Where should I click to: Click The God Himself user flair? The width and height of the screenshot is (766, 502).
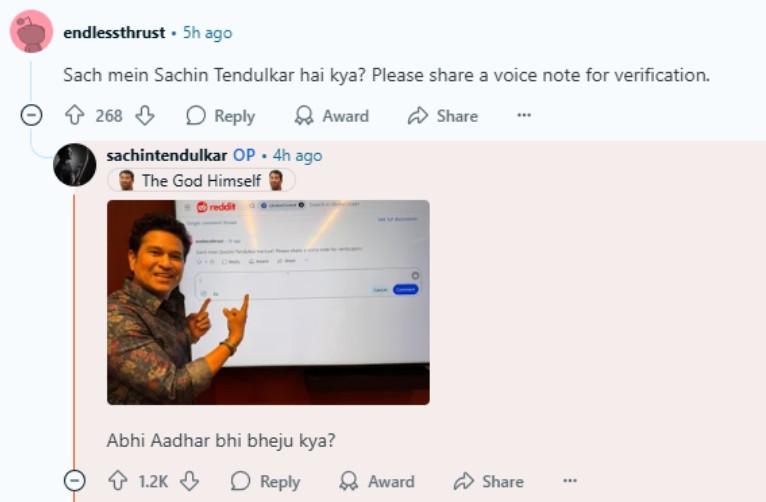pos(201,181)
